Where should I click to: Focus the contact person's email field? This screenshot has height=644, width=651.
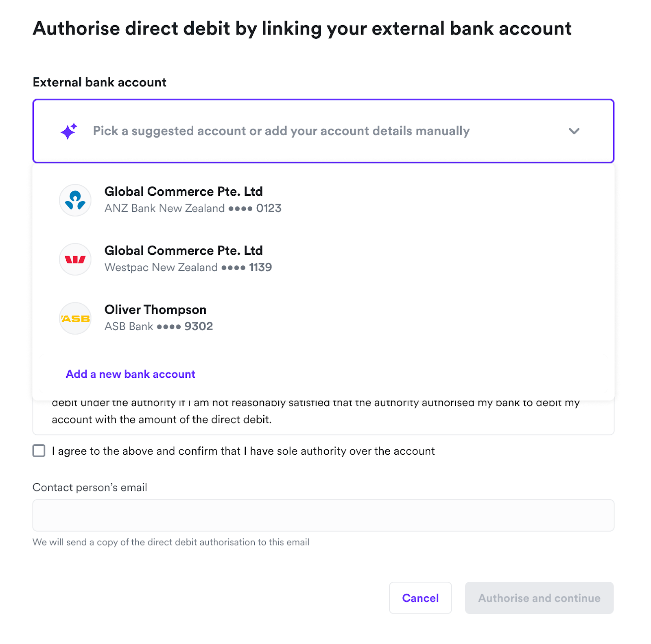[x=323, y=515]
